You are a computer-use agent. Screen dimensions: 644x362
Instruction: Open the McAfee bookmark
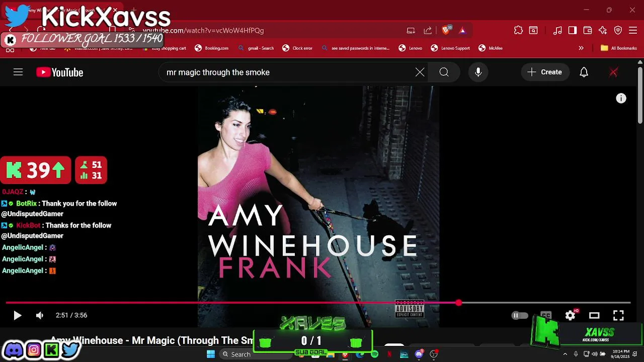[491, 48]
